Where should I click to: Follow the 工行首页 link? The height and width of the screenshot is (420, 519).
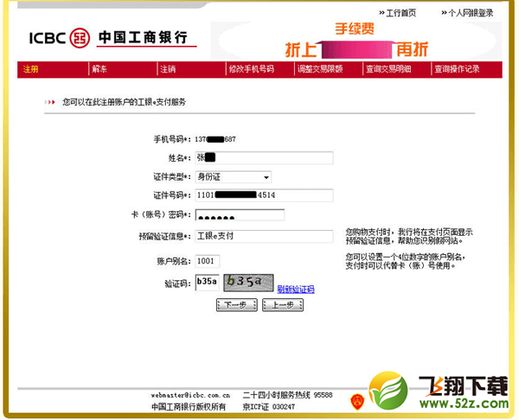[398, 13]
